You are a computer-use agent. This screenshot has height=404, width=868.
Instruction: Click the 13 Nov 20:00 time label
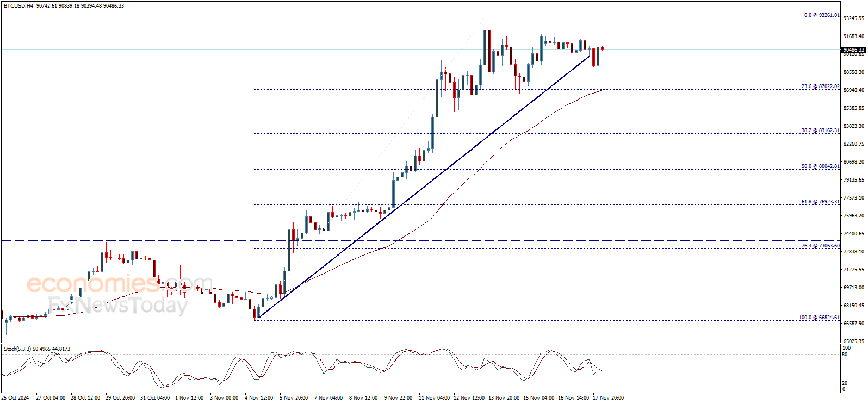[504, 398]
